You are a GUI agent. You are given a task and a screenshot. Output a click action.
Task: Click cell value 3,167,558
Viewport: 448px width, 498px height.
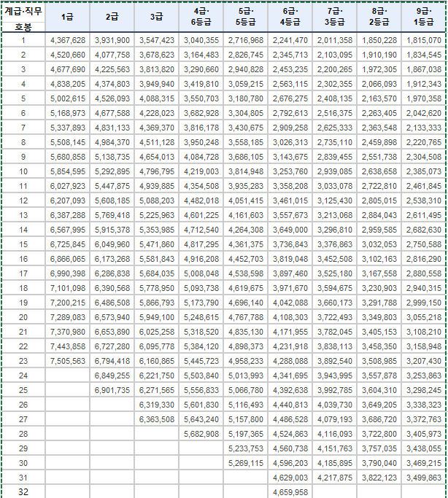tap(379, 273)
